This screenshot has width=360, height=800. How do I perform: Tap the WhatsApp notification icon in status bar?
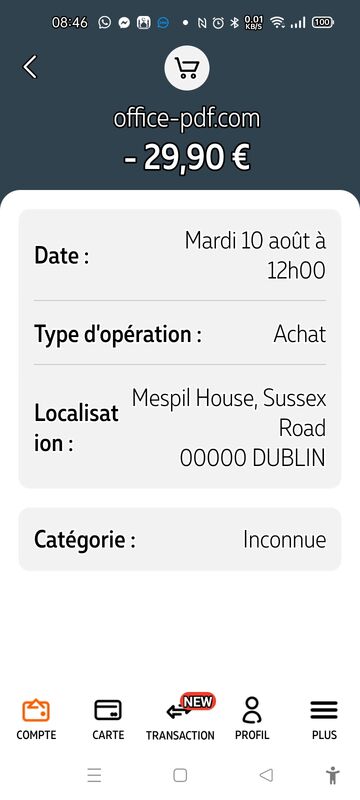[105, 22]
